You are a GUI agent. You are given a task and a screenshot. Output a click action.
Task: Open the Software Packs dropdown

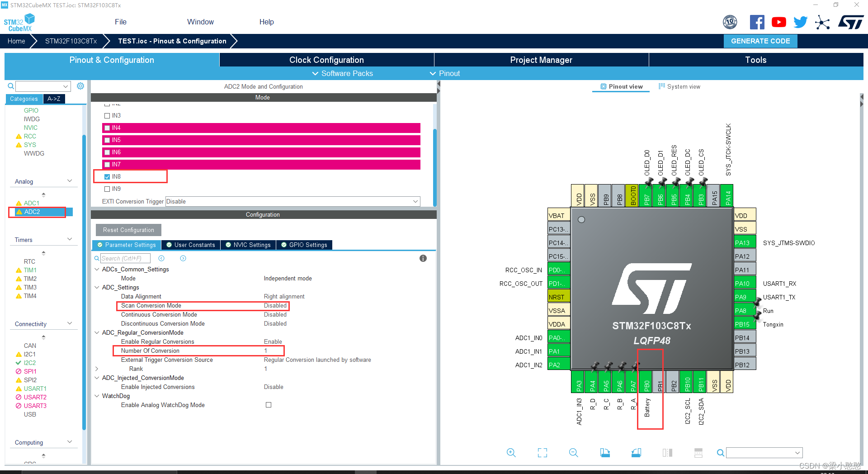[x=342, y=73]
